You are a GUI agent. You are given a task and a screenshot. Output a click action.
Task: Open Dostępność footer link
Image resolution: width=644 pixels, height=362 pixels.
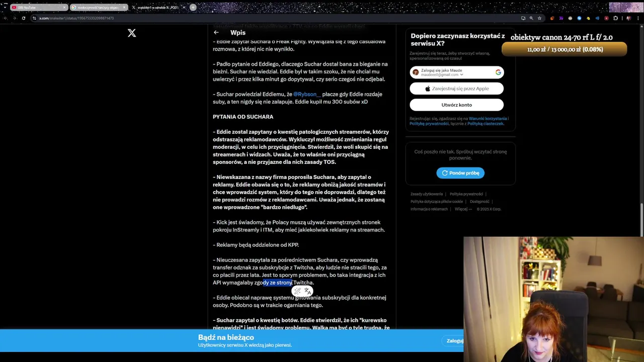coord(479,202)
